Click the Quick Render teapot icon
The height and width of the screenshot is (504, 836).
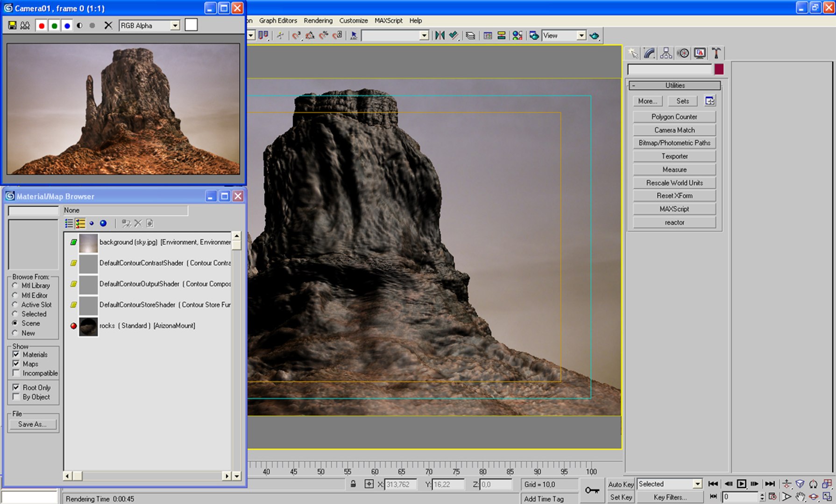594,35
